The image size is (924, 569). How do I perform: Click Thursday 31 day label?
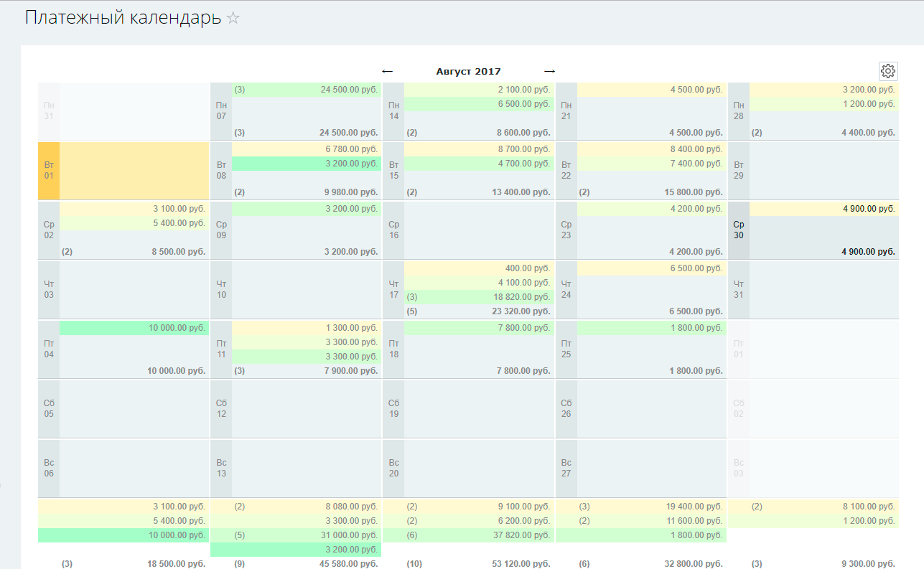[739, 289]
